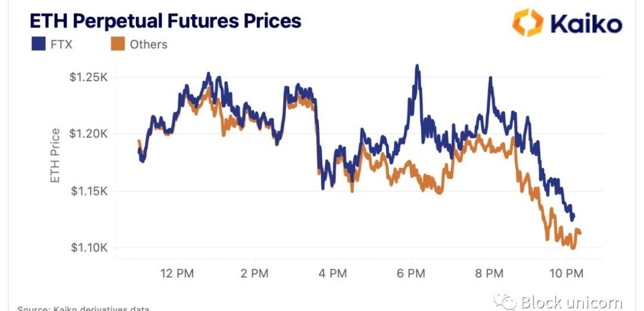Click the 4 PM x-axis tick label

click(x=333, y=273)
